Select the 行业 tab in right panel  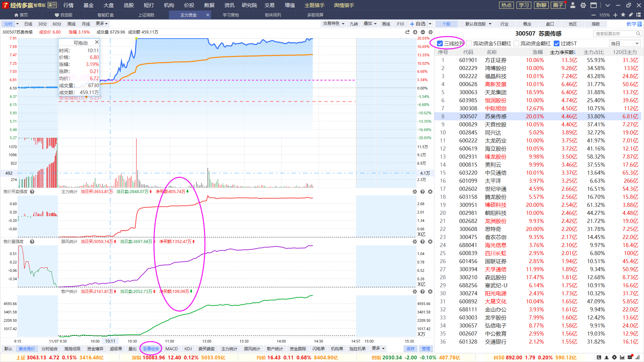pyautogui.click(x=504, y=24)
